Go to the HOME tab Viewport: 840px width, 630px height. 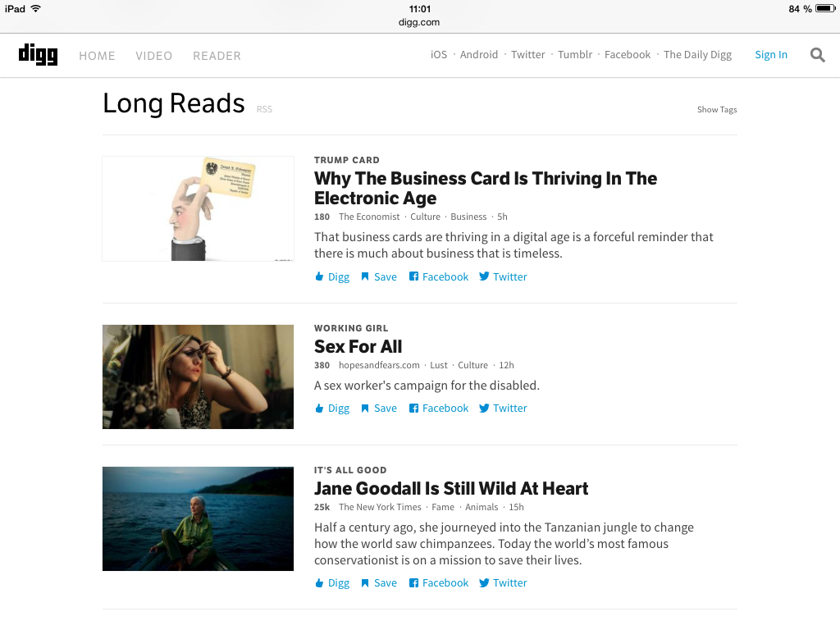pyautogui.click(x=97, y=56)
